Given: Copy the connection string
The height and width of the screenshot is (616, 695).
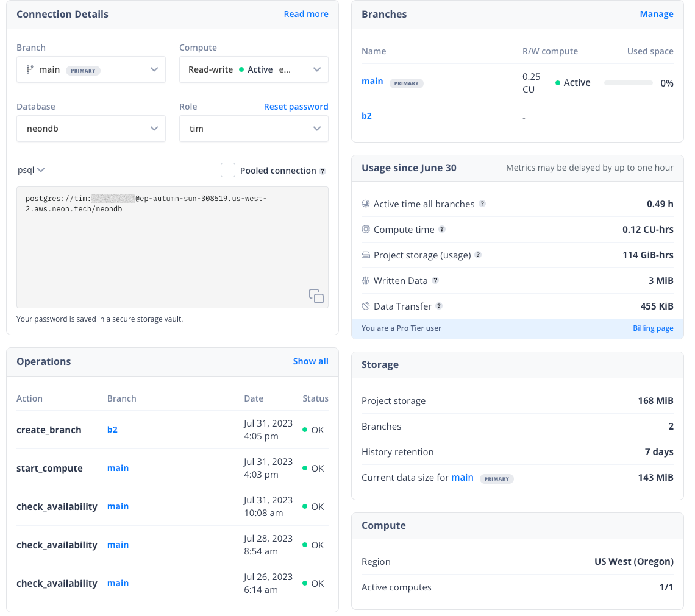Looking at the screenshot, I should (316, 296).
